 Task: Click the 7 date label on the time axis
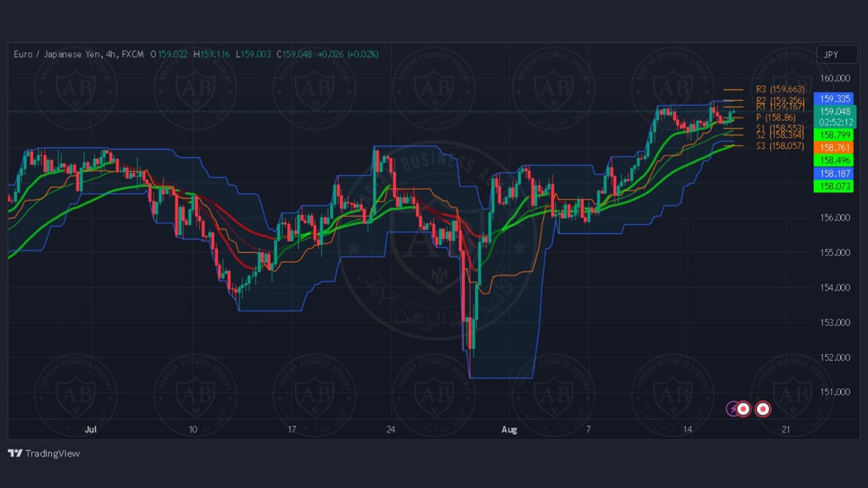click(589, 430)
